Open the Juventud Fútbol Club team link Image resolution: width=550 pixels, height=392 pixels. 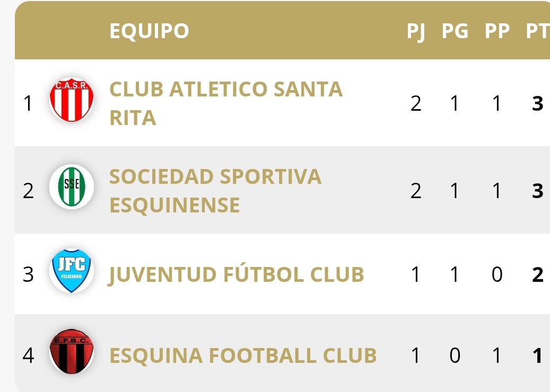(237, 274)
